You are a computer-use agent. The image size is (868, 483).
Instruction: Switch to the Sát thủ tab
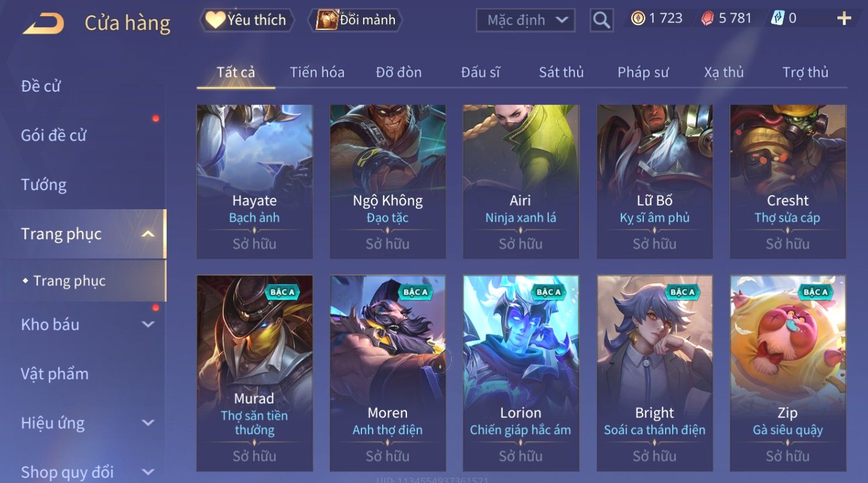click(561, 72)
